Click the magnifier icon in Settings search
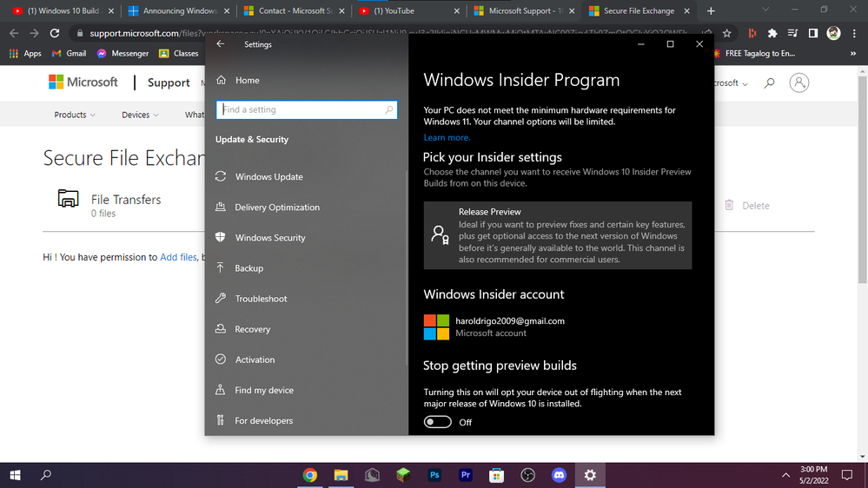 388,109
